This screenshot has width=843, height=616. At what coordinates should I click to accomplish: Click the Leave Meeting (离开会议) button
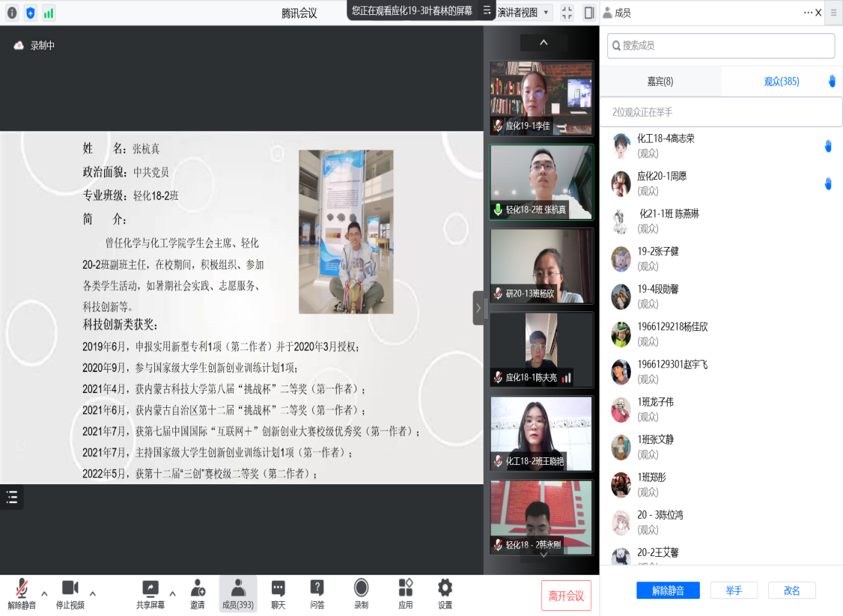tap(566, 596)
